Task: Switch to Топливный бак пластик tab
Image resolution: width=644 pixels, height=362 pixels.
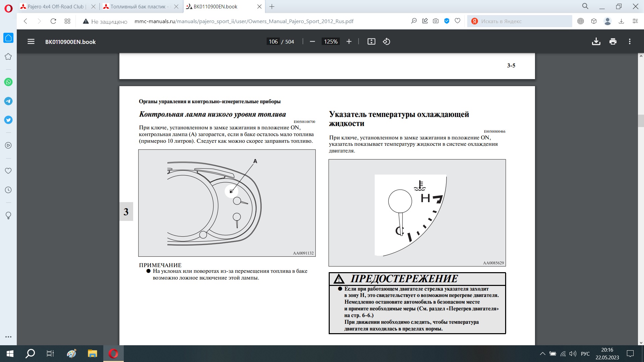Action: click(138, 6)
